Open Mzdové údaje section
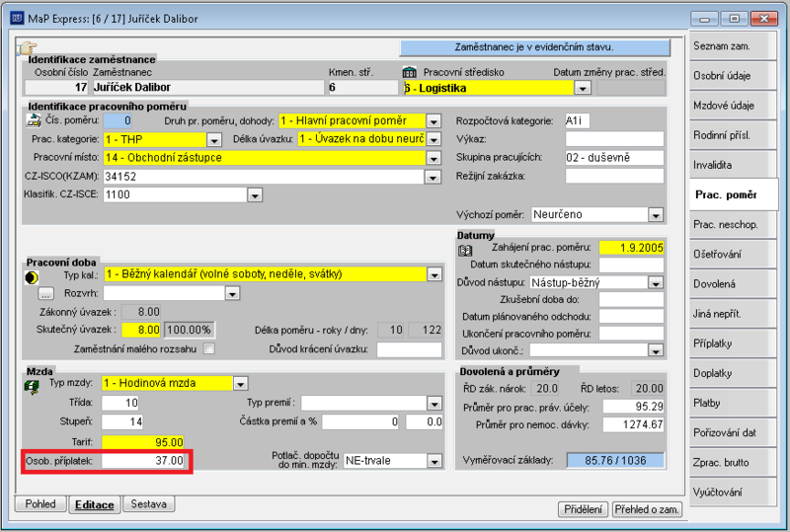 (x=732, y=106)
